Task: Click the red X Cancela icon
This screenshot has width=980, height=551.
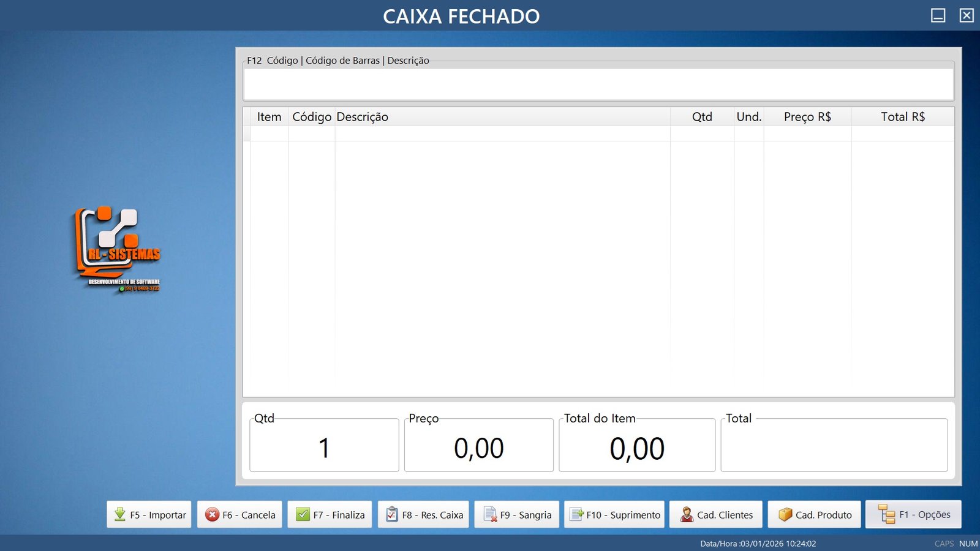Action: coord(212,514)
